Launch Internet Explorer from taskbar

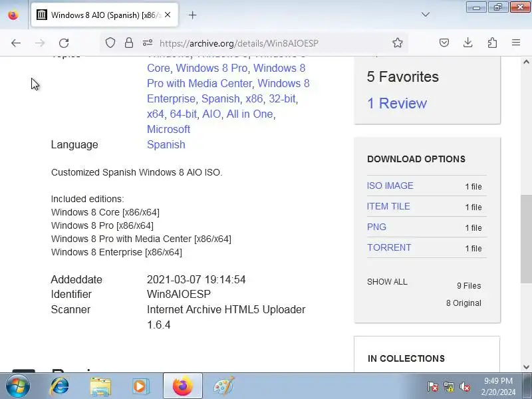(60, 386)
